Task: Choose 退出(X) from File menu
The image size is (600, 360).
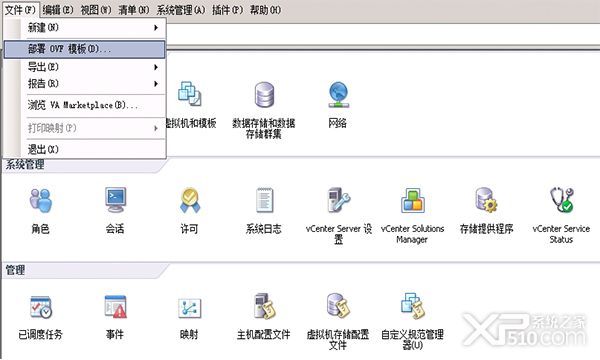Action: coord(85,149)
